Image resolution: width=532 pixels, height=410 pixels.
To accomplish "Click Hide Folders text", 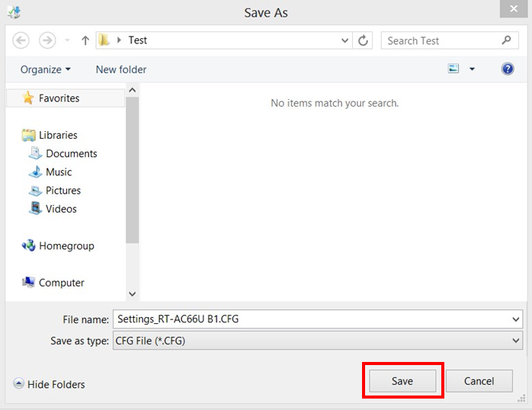I will click(56, 385).
